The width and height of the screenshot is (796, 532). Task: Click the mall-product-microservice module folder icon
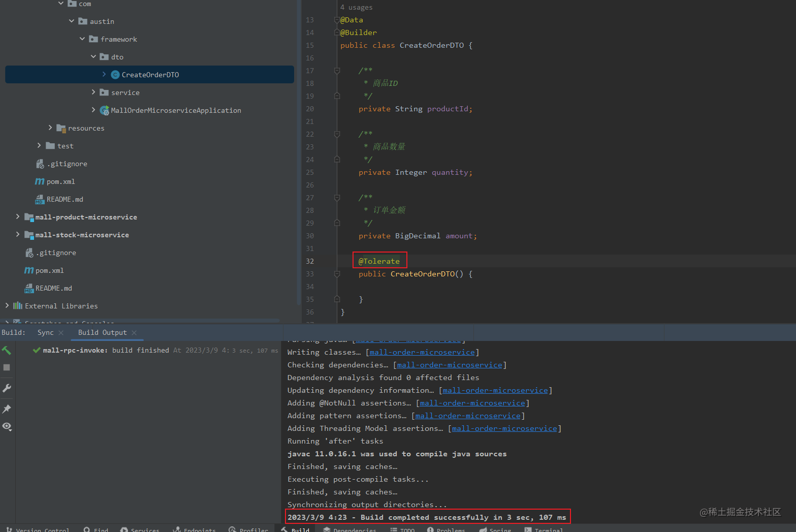29,217
